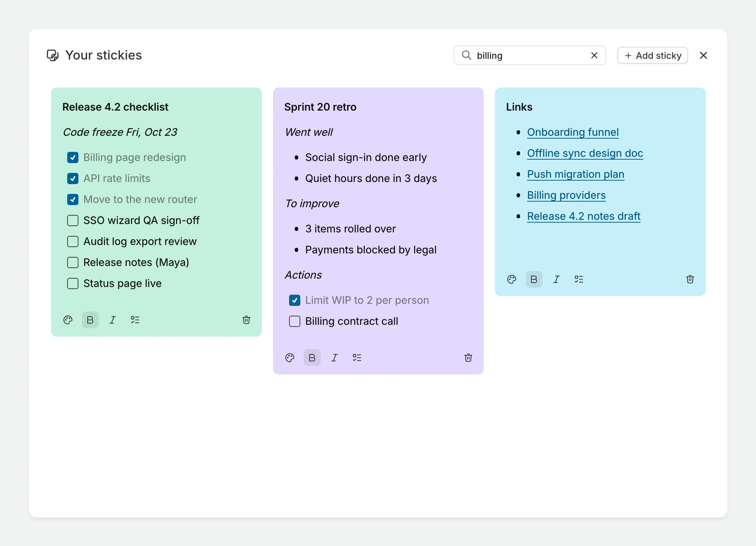The height and width of the screenshot is (546, 756).
Task: Click the Your stickies heading
Action: click(x=104, y=55)
